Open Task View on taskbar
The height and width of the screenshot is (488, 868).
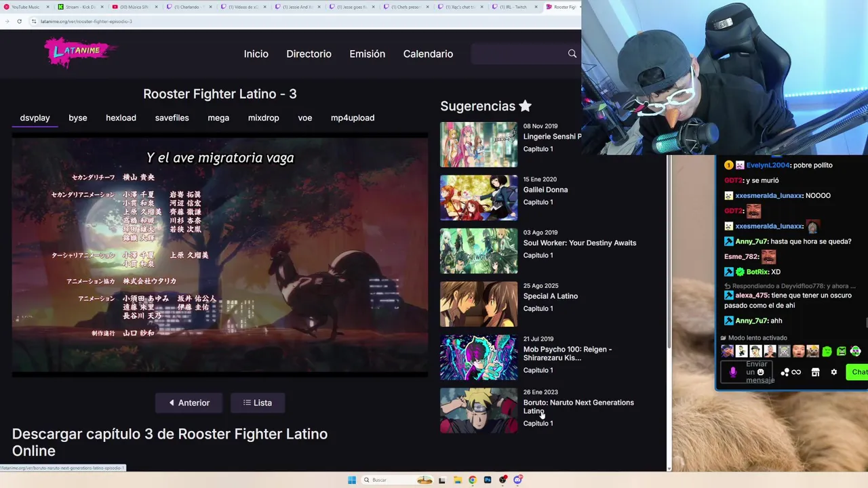[x=442, y=480]
